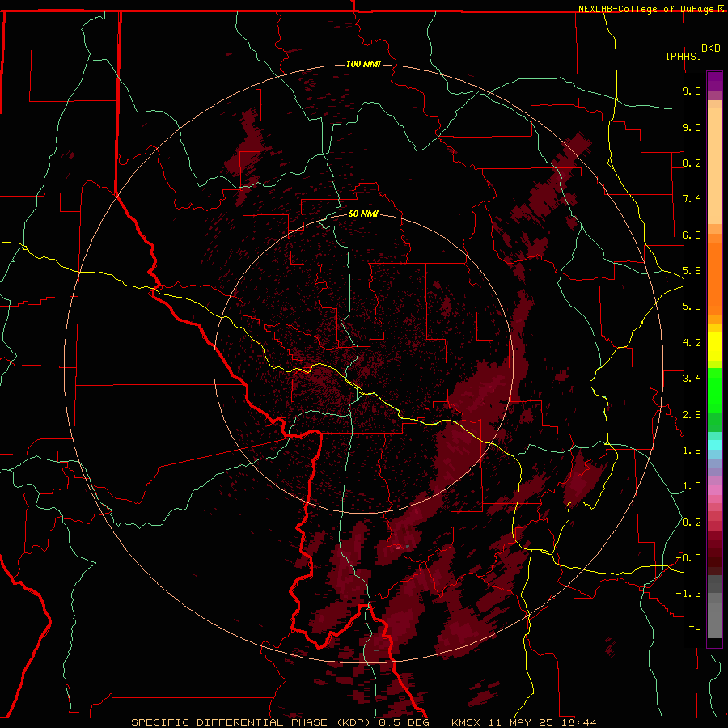The width and height of the screenshot is (728, 728).
Task: Select the 5.8 scale value
Action: [x=692, y=271]
